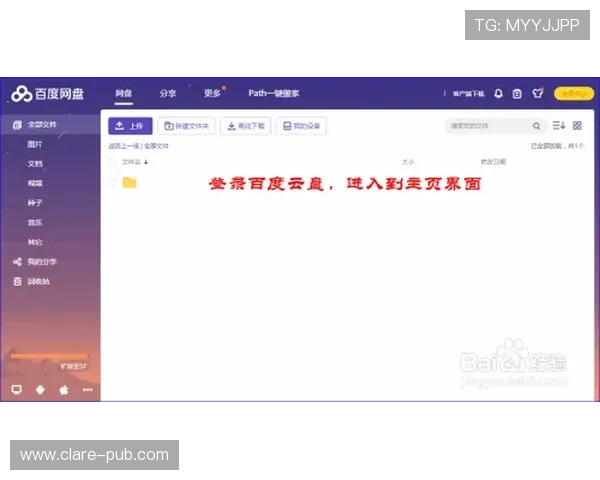Click the desktop client monitor icon
Viewport: 600px width, 480px height.
pyautogui.click(x=16, y=390)
